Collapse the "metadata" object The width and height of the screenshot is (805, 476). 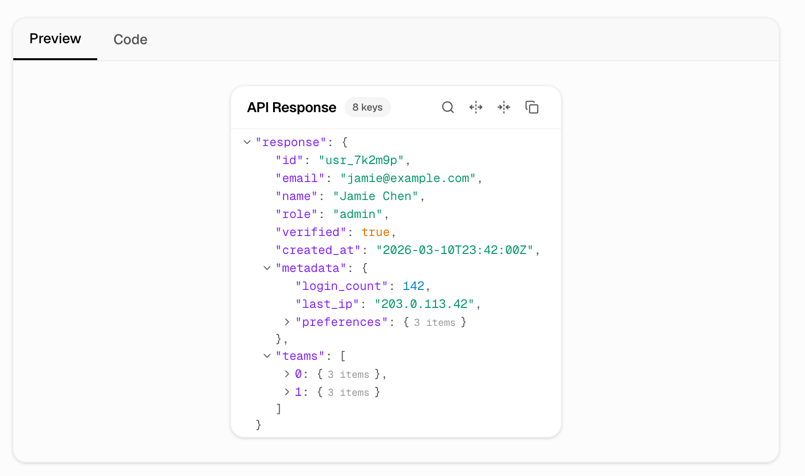click(267, 268)
